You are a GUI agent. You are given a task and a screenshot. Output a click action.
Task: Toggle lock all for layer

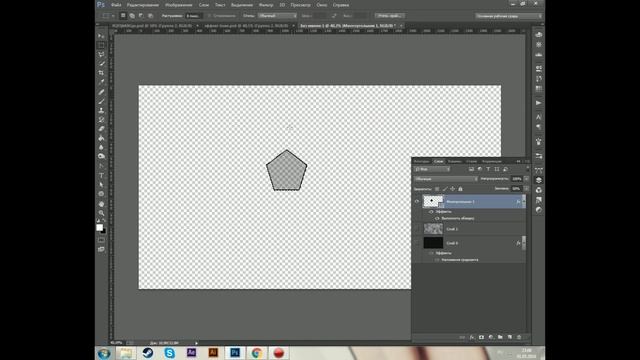tap(460, 189)
